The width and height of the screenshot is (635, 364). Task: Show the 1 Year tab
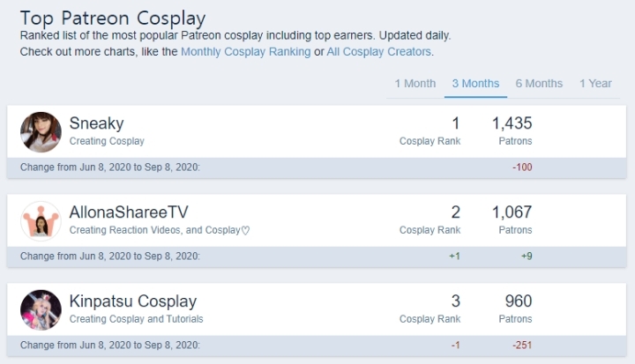[x=595, y=84]
